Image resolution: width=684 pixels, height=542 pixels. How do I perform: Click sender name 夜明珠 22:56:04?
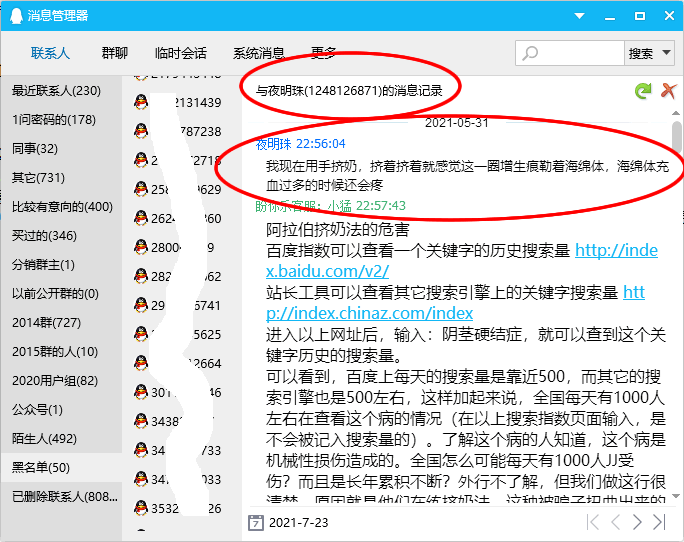[301, 144]
